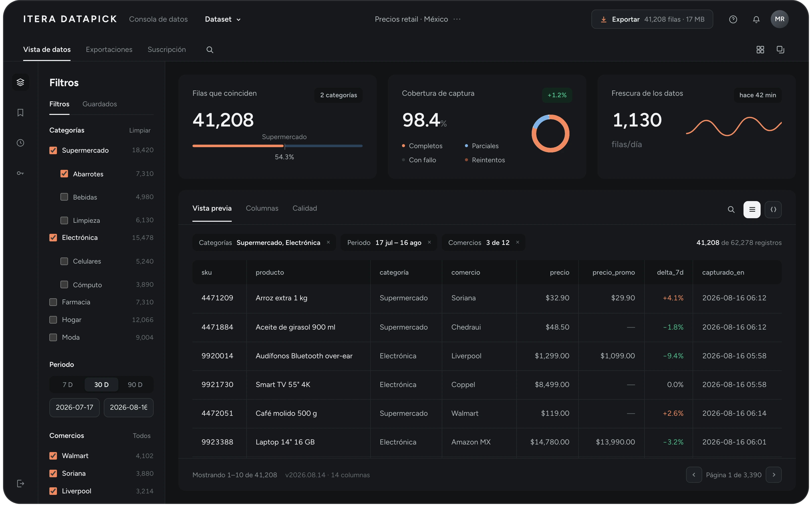Open the Exportaciones tab
812x510 pixels.
[109, 50]
